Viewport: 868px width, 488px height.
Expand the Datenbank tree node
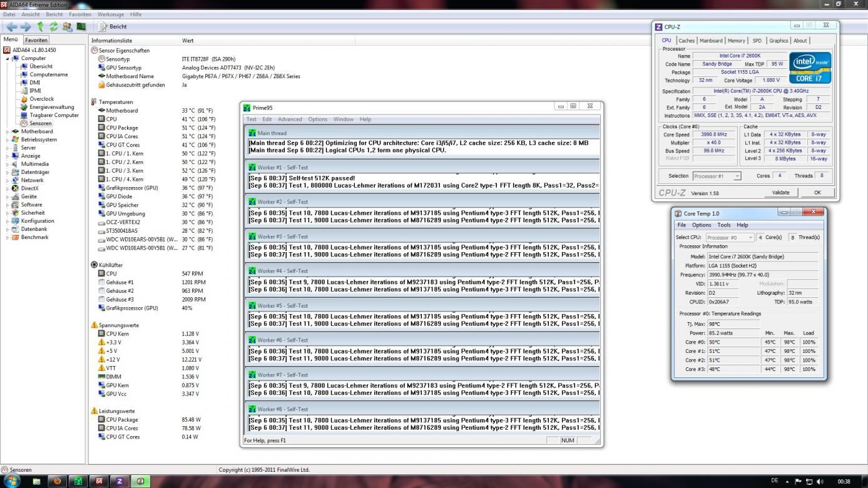click(8, 229)
